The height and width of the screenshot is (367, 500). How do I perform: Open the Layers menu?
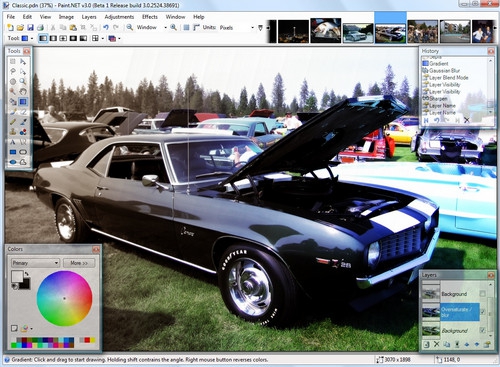coord(89,17)
